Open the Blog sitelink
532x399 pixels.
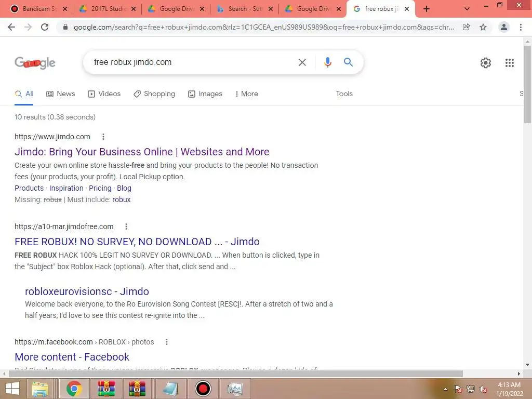coord(124,188)
